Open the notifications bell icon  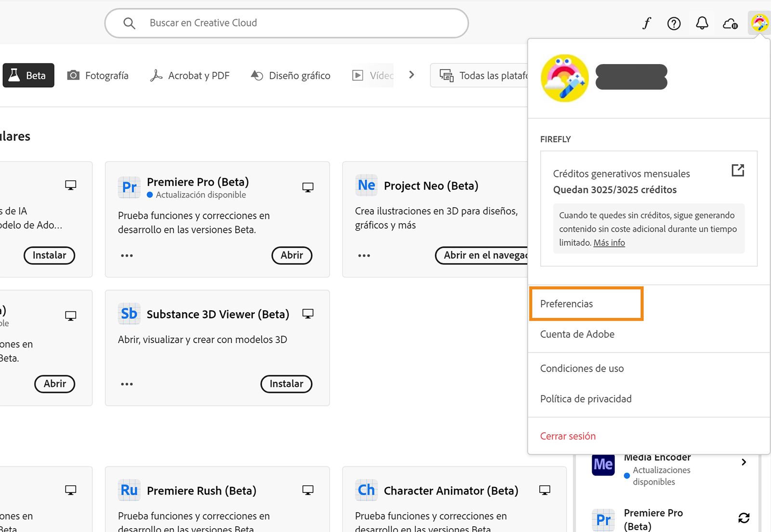(x=702, y=23)
